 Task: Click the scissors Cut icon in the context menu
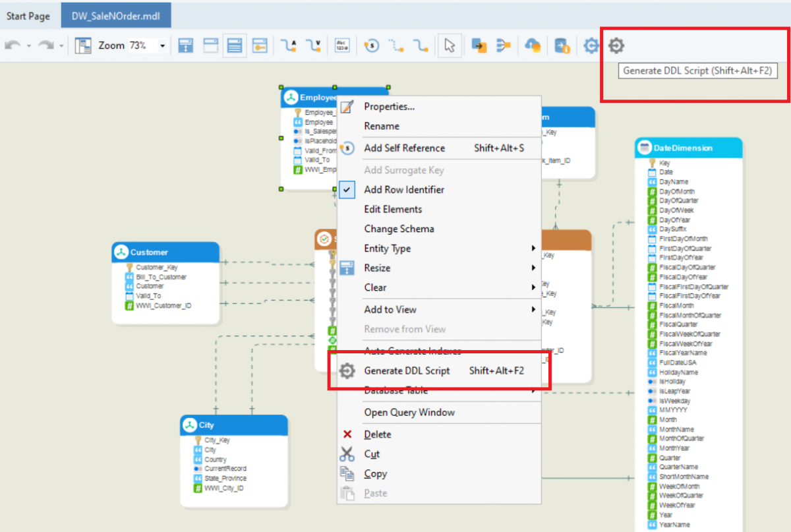pyautogui.click(x=348, y=454)
